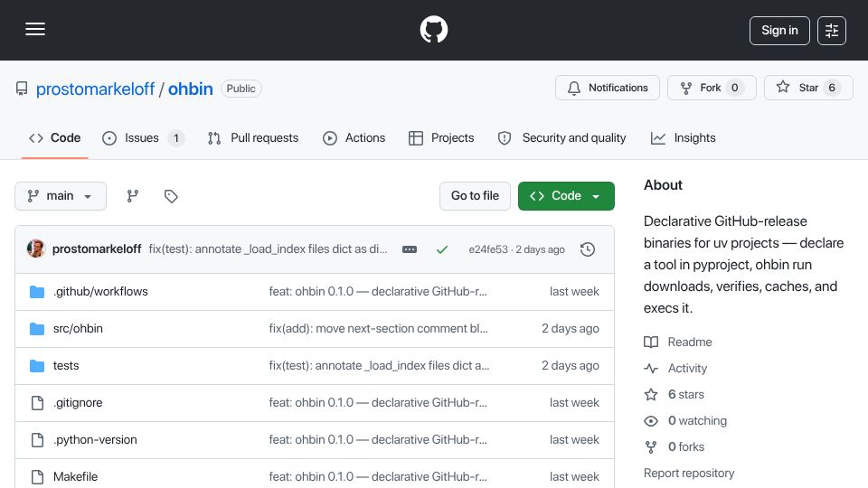The width and height of the screenshot is (868, 488).
Task: Click the Report repository link
Action: click(689, 474)
